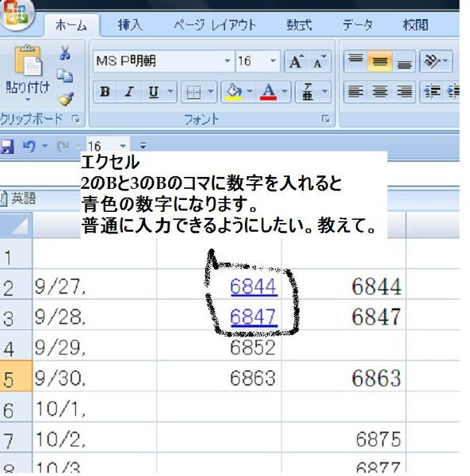Align text right
This screenshot has height=476, width=470.
[x=404, y=91]
